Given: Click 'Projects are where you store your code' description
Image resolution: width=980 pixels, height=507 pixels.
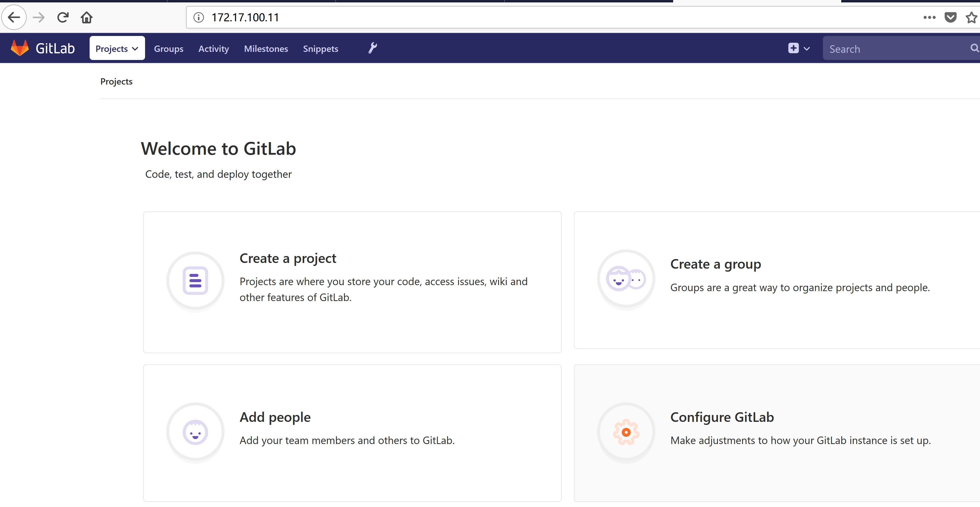Looking at the screenshot, I should point(384,289).
